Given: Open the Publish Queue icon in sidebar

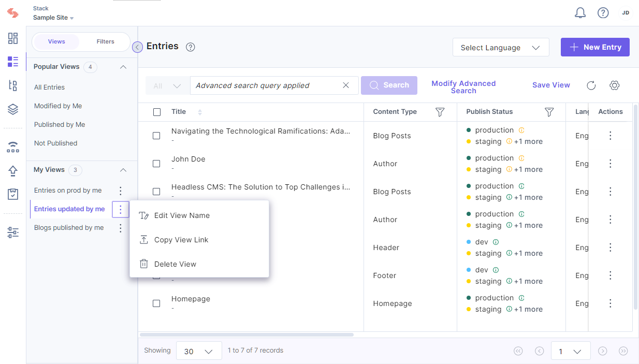Looking at the screenshot, I should 13,148.
